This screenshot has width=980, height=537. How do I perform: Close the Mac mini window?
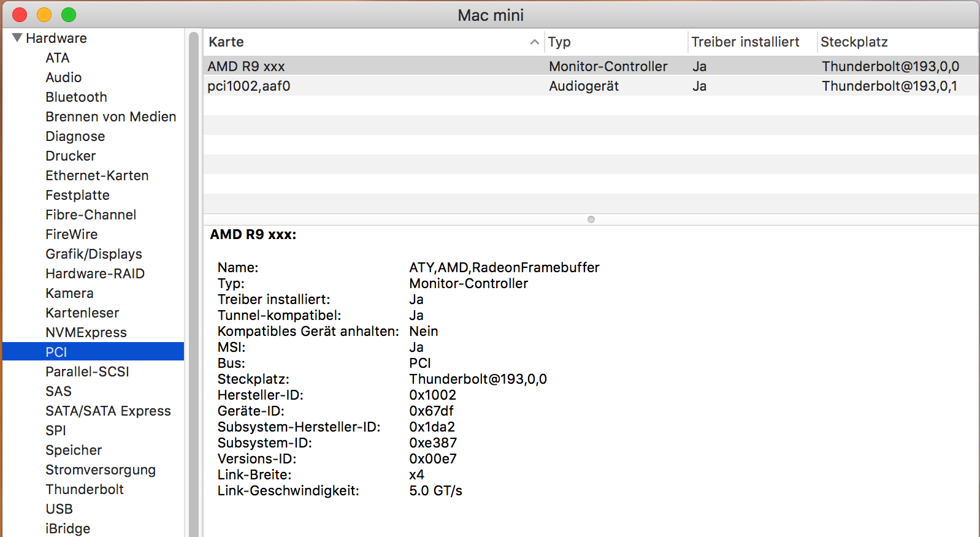click(20, 15)
